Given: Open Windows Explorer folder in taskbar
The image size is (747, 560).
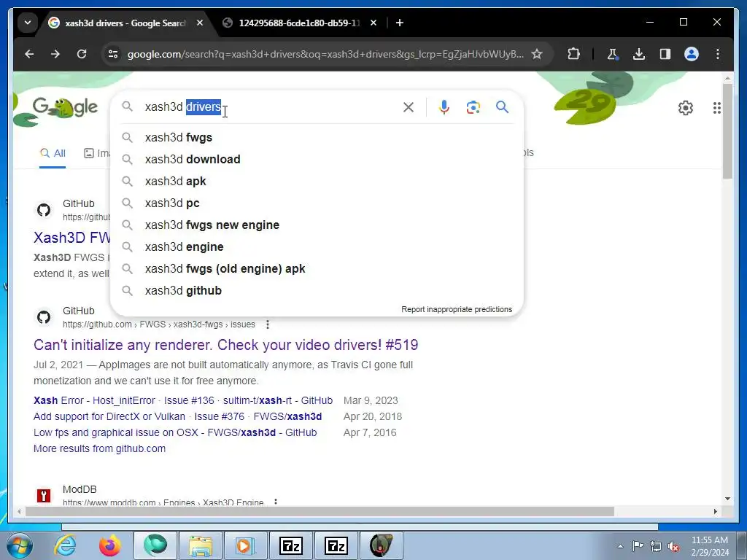Looking at the screenshot, I should 200,545.
